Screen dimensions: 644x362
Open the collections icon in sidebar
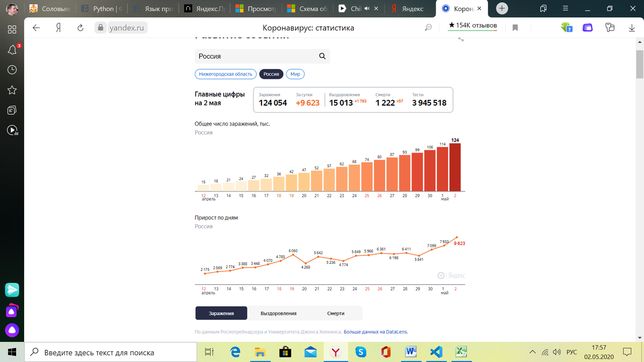click(12, 110)
